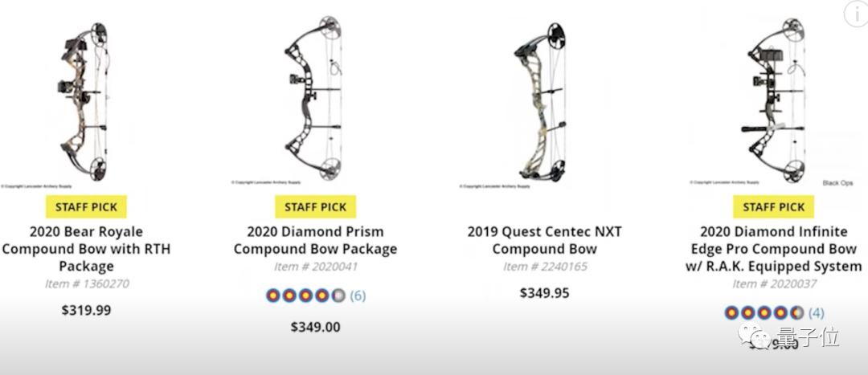The image size is (868, 375).
Task: Open 2020 Diamond Prism Compound Bow Package link
Action: (x=315, y=240)
